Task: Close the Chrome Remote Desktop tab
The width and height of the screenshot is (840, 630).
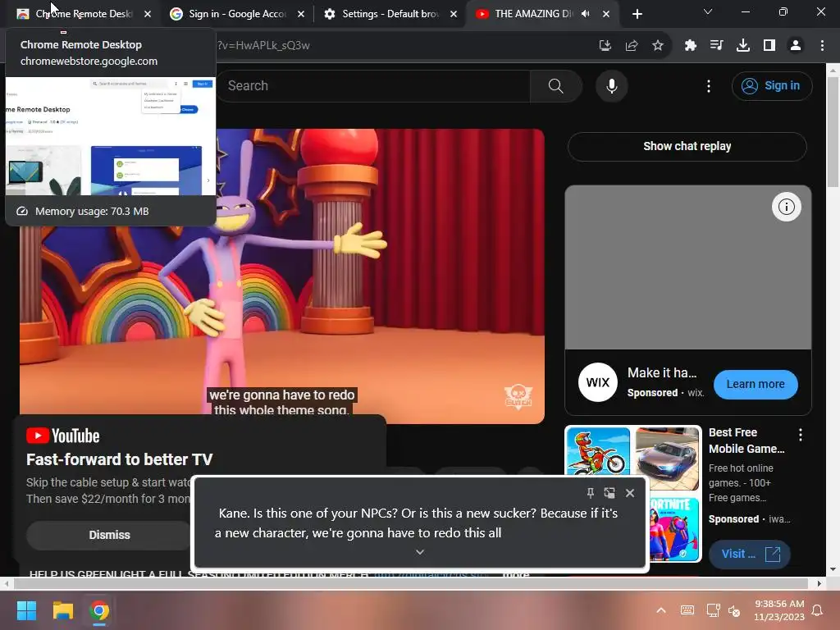Action: (148, 14)
